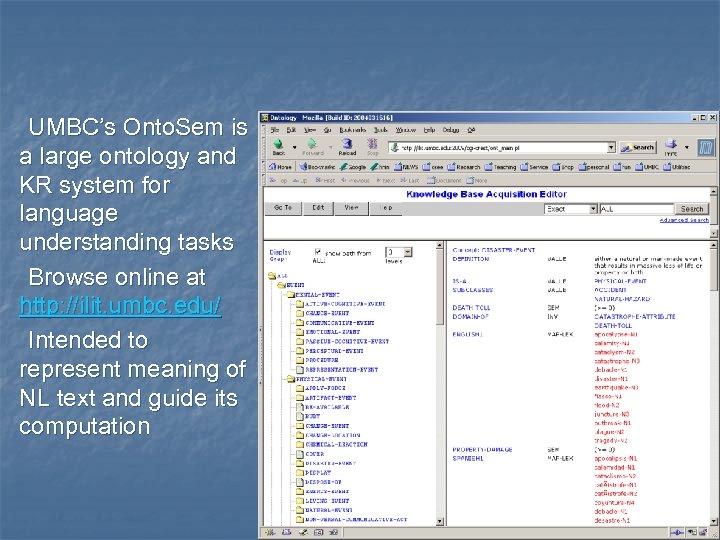Click the Mozilla throbber logo icon
Image resolution: width=720 pixels, height=540 pixels.
click(x=704, y=147)
